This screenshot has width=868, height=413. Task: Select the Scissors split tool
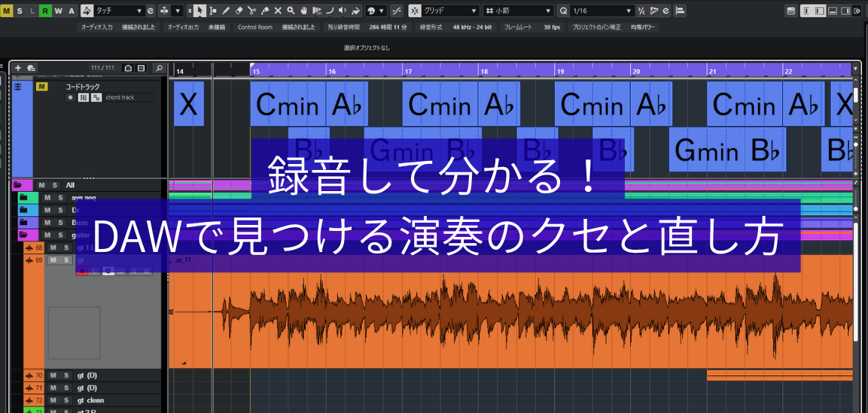click(x=252, y=11)
